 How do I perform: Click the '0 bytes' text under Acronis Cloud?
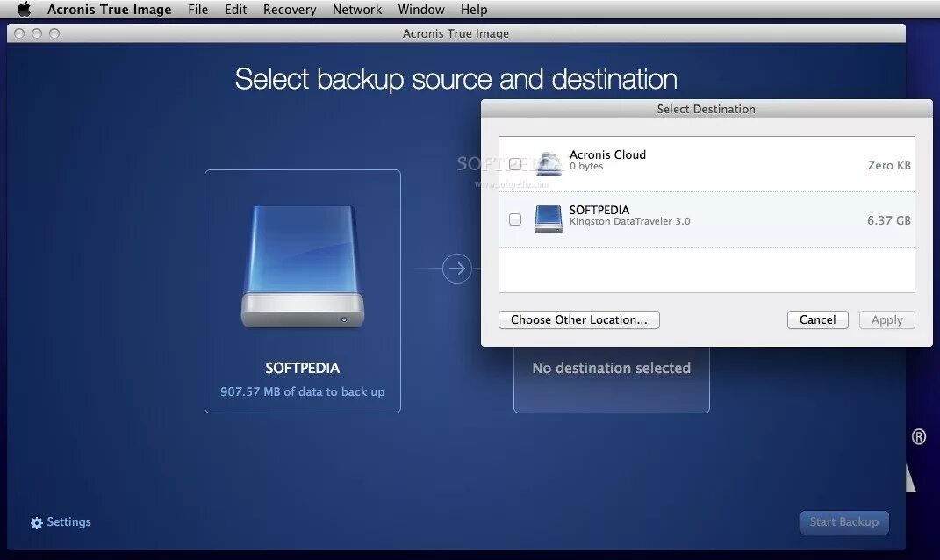[x=586, y=166]
